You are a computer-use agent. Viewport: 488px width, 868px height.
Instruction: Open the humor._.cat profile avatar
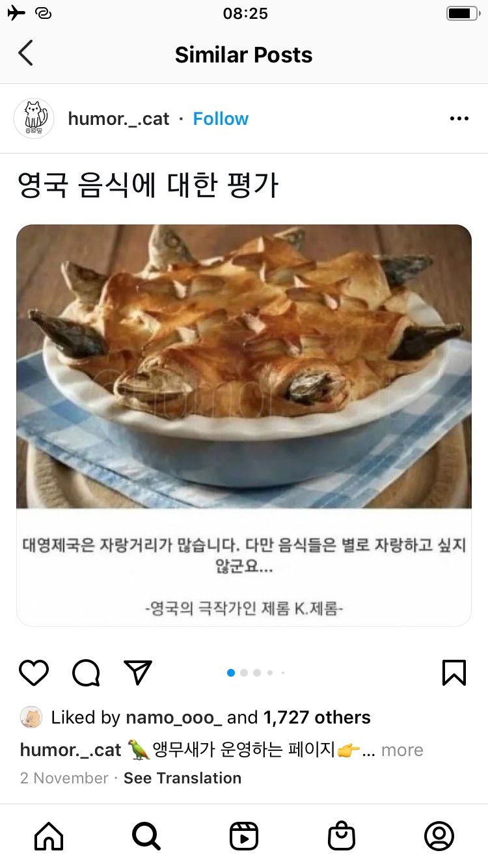click(34, 118)
